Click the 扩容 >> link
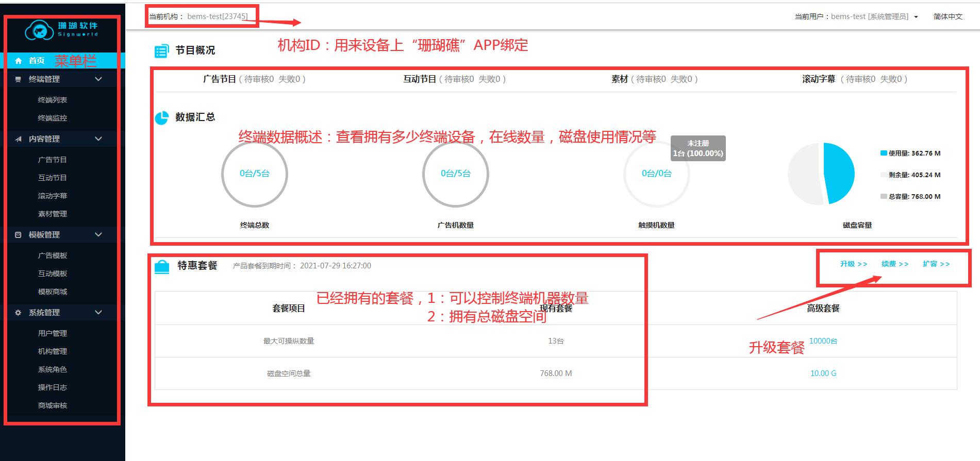 936,264
